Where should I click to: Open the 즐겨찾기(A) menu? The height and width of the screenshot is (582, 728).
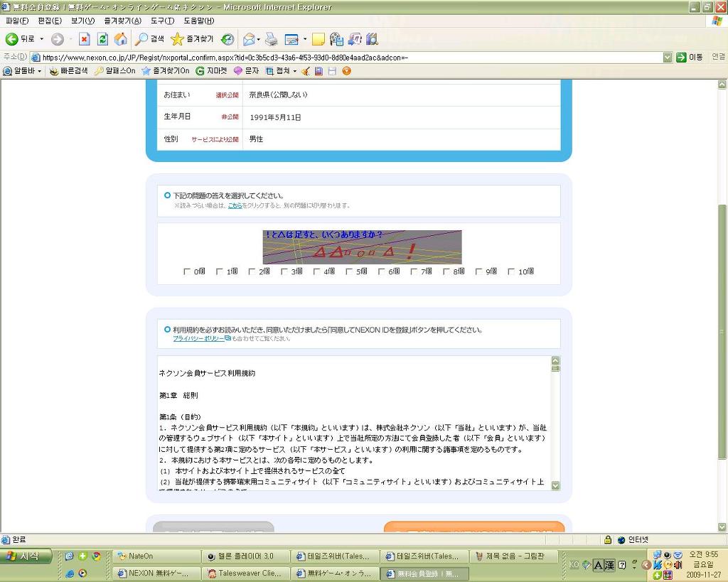point(122,21)
